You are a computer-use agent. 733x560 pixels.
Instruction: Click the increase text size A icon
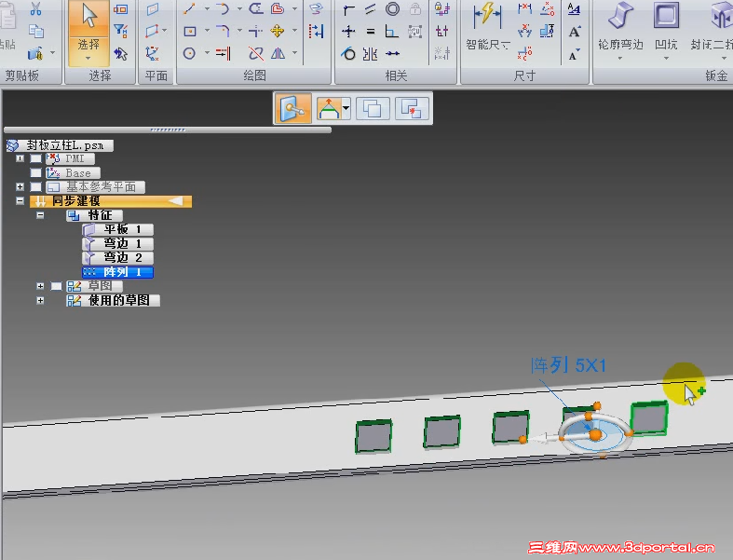point(575,32)
